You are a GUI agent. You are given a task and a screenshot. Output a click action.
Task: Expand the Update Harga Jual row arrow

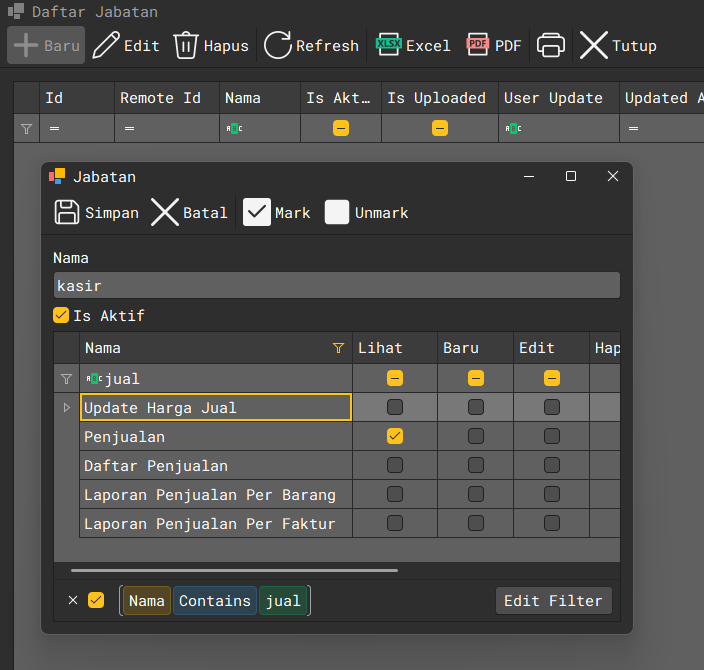66,407
